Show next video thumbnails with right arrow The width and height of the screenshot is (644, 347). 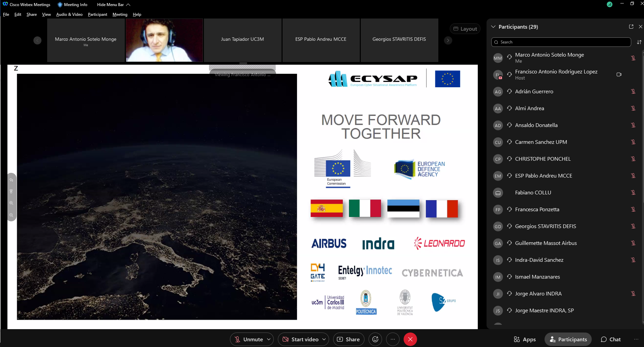coord(448,40)
